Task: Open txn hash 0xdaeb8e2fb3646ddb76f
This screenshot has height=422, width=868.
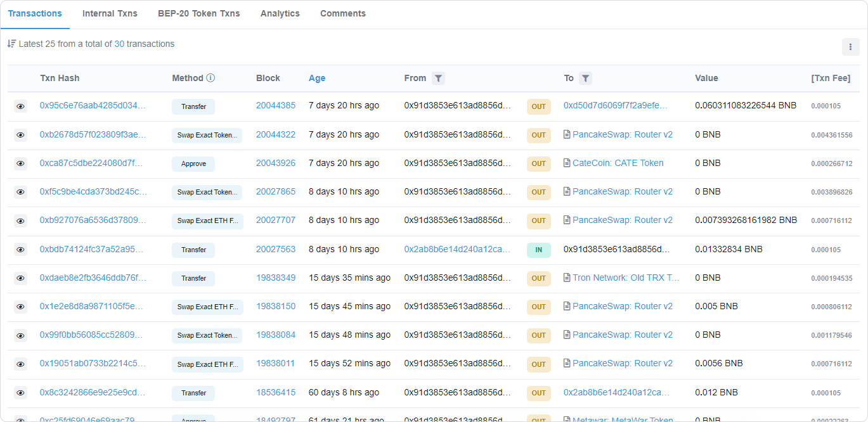Action: pyautogui.click(x=93, y=278)
